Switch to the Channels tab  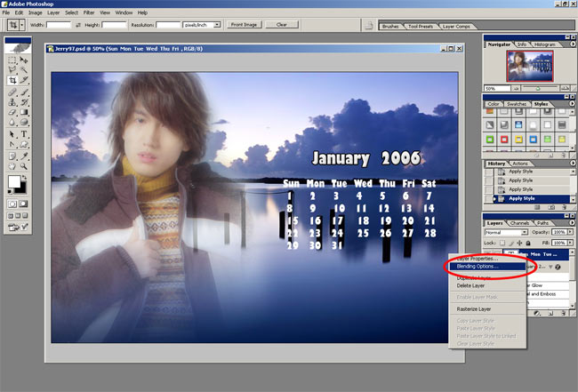pos(519,223)
